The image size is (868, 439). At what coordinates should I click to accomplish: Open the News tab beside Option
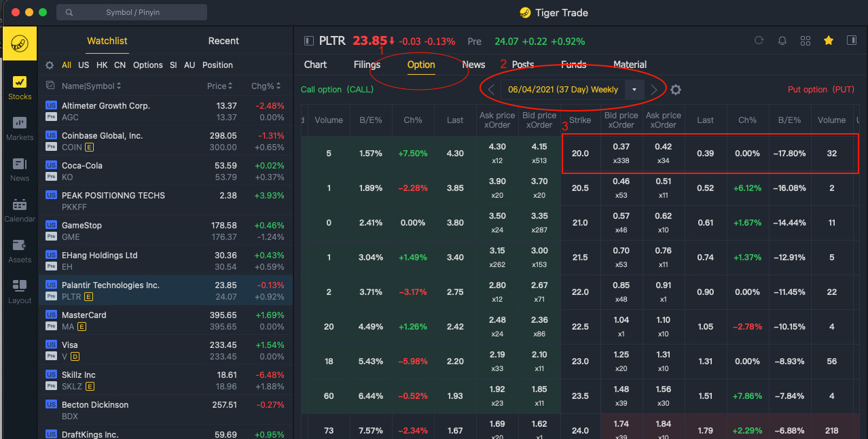point(473,65)
